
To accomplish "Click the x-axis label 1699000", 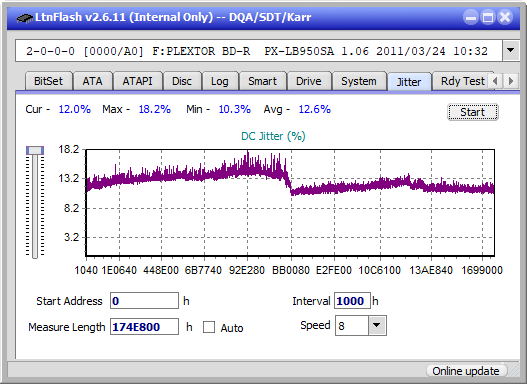I will pos(482,270).
